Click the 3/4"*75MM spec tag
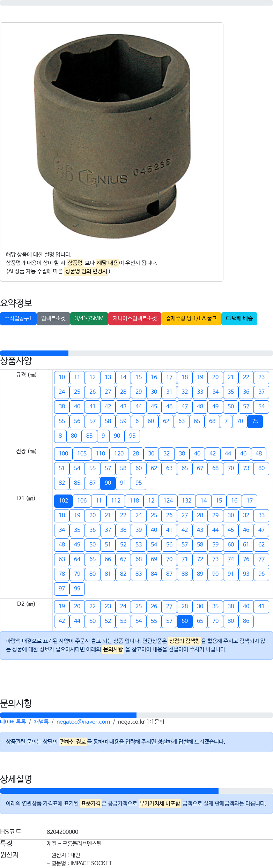Screen dimensions: 273x868 pos(89,318)
